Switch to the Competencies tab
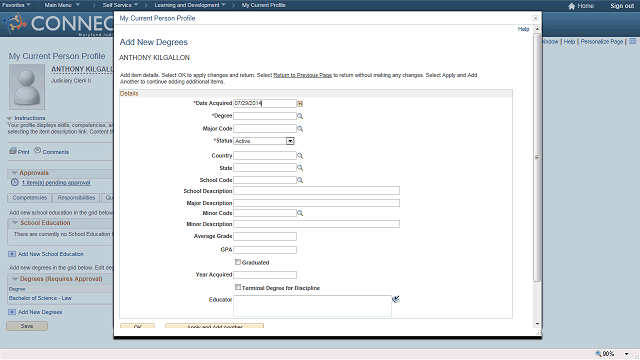 29,198
